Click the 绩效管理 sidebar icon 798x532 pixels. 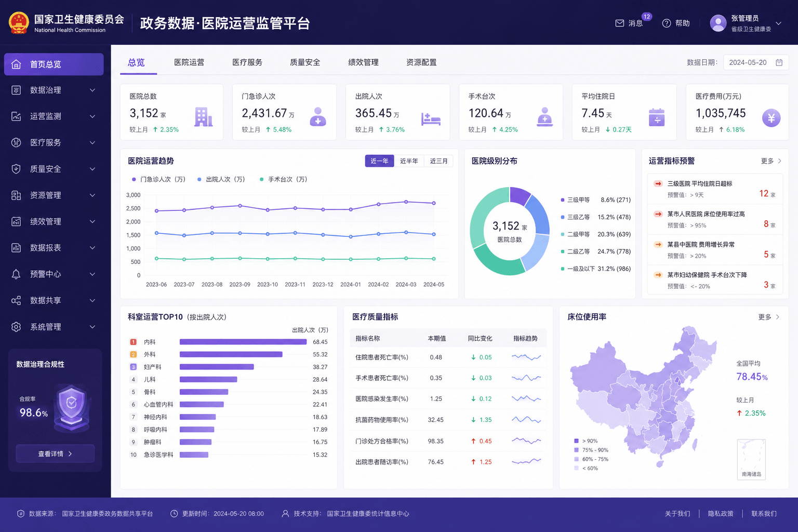click(16, 221)
